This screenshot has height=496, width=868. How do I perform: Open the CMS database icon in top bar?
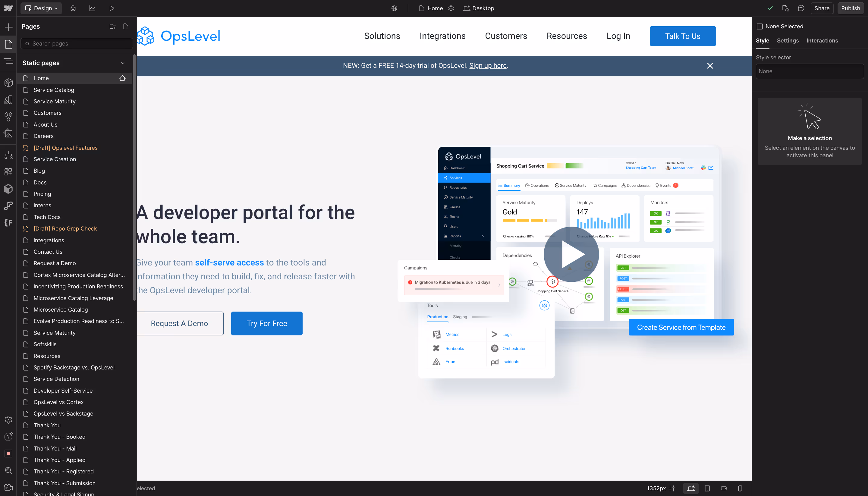coord(73,8)
